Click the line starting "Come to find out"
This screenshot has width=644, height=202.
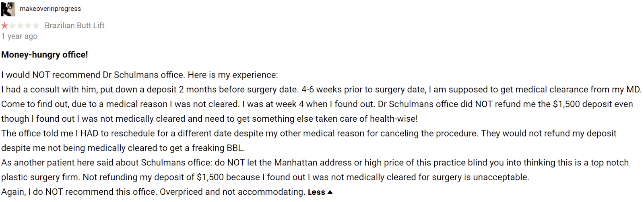click(x=317, y=104)
